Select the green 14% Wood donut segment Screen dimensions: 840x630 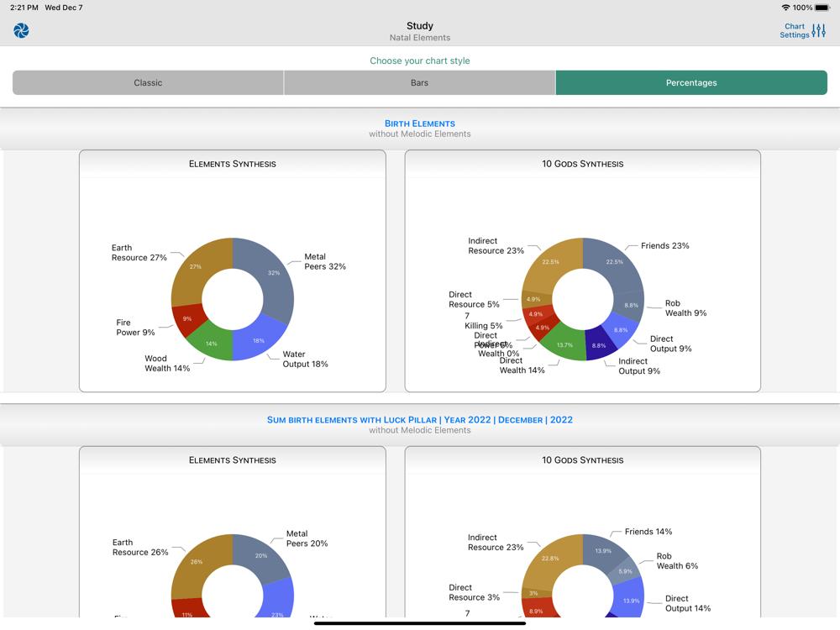pyautogui.click(x=212, y=344)
